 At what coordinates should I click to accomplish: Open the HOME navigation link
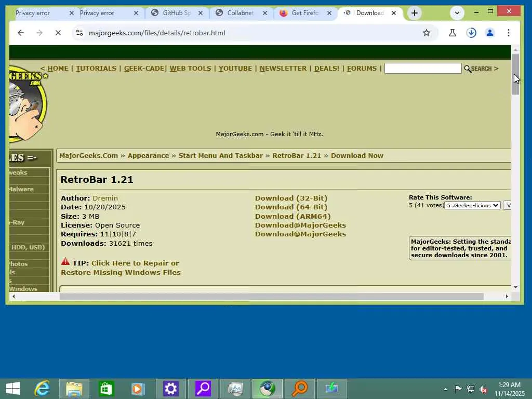tap(58, 69)
